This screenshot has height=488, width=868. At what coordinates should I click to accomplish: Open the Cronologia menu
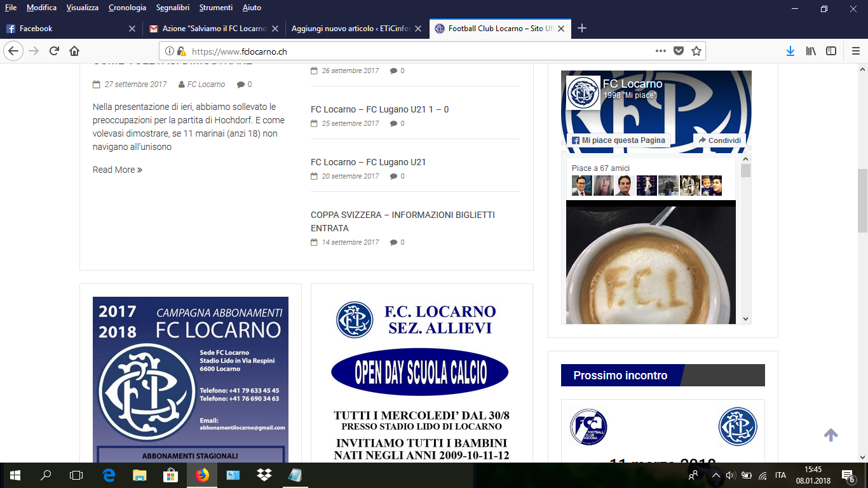(x=127, y=8)
